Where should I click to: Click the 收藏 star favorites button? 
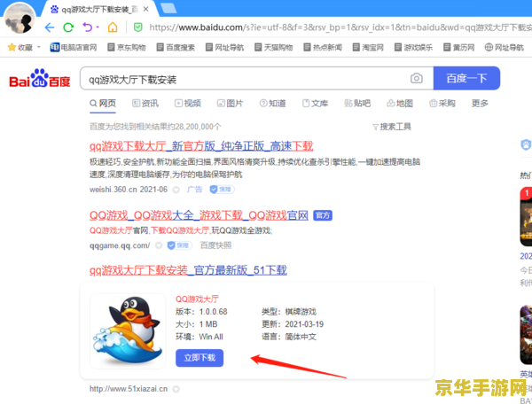[x=20, y=47]
